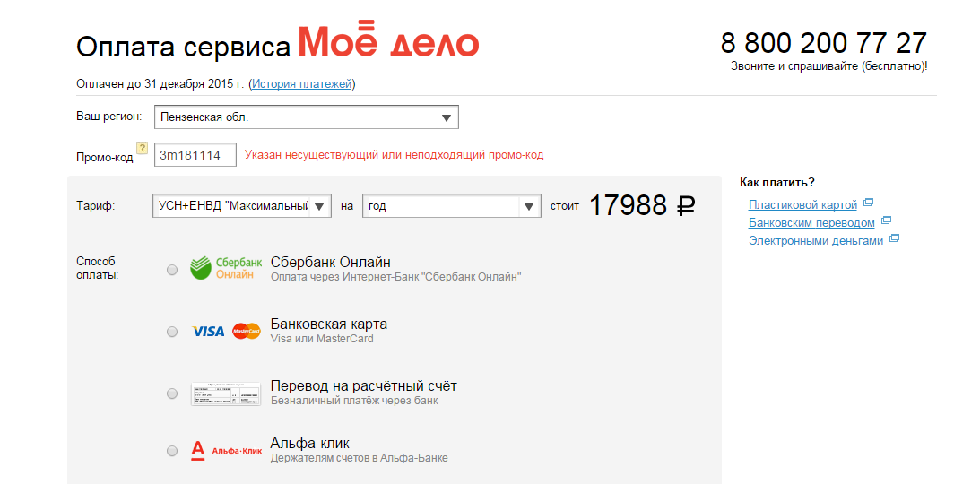
Task: Click the MasterCard logo icon
Action: (x=247, y=331)
